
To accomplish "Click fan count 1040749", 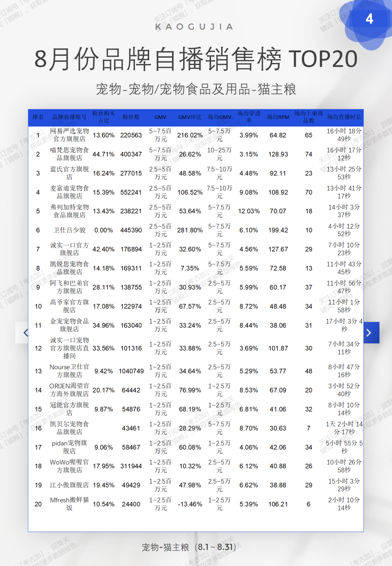I will [131, 371].
